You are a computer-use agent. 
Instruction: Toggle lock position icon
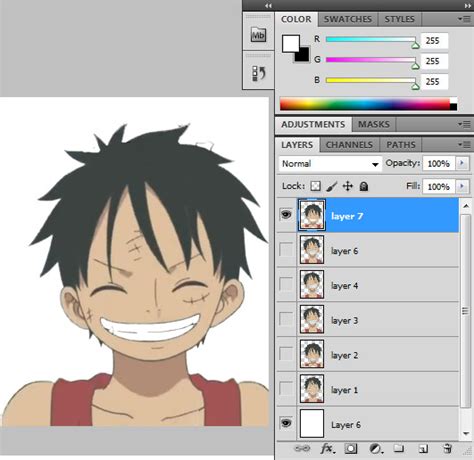click(348, 186)
